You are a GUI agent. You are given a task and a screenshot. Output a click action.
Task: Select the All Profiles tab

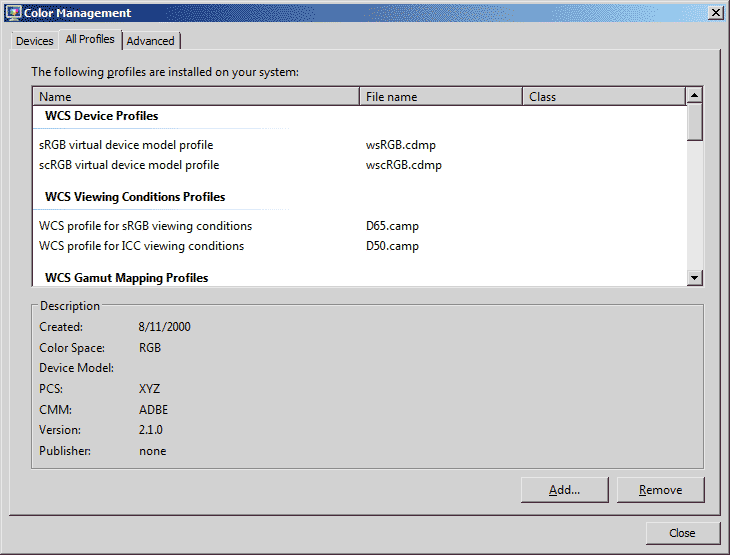90,39
